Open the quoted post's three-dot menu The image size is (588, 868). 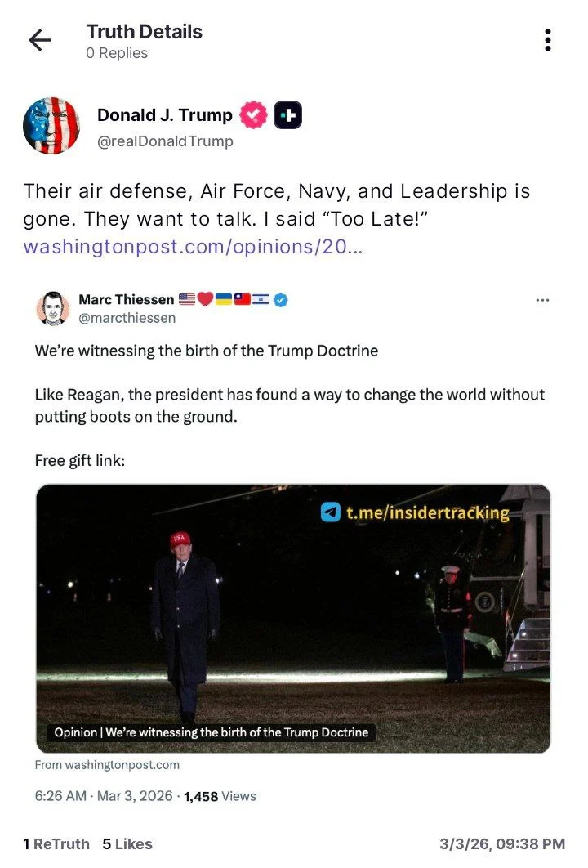(542, 300)
